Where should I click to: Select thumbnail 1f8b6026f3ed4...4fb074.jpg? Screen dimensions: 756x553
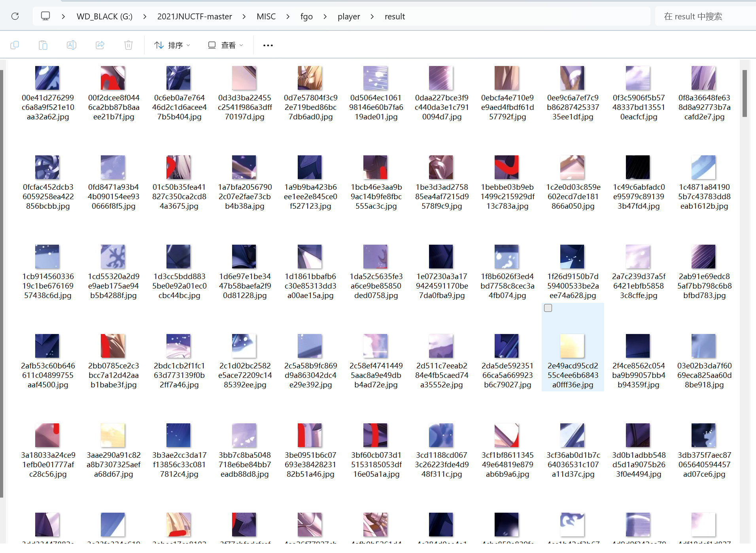[507, 257]
